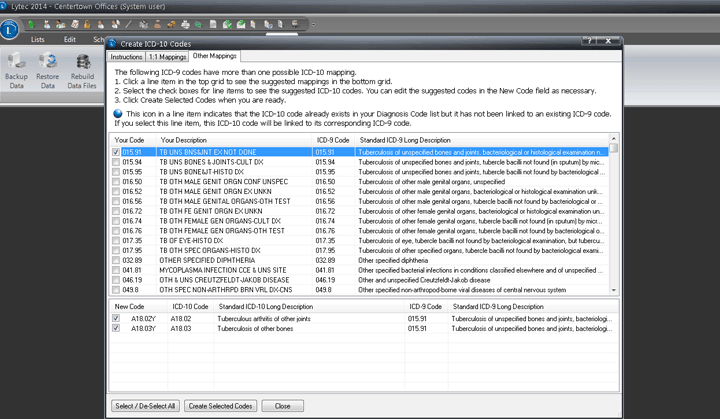Check the 016.72 row checkbox

pos(116,211)
